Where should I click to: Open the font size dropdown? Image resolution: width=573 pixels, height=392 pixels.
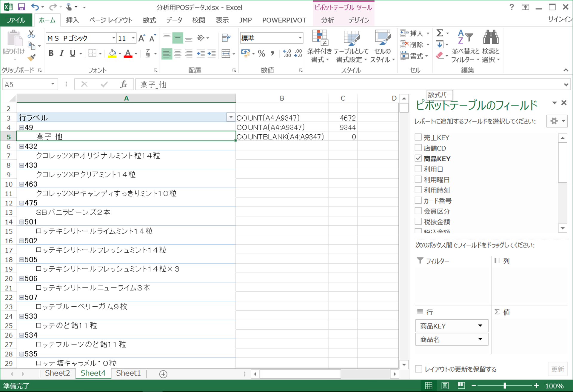pyautogui.click(x=133, y=38)
